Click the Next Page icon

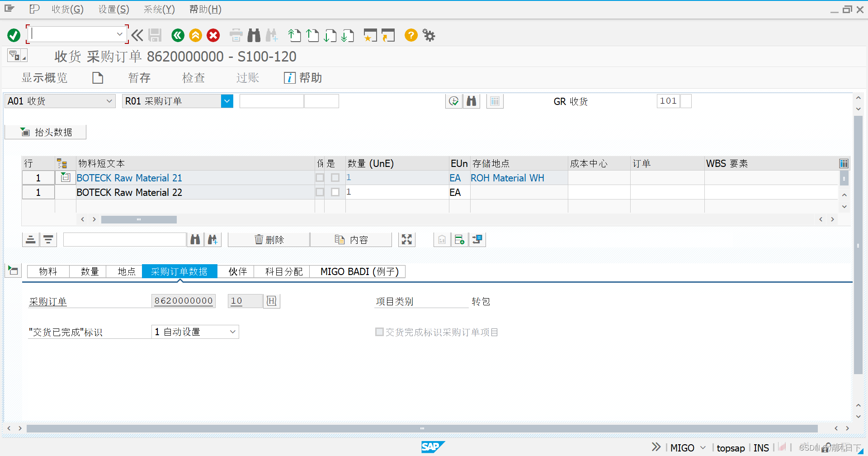point(330,35)
